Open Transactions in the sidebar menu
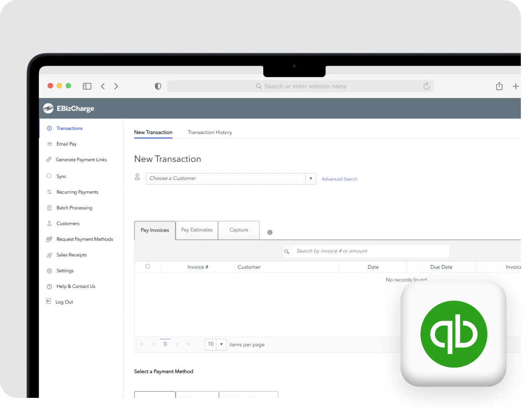The width and height of the screenshot is (532, 419). point(70,128)
